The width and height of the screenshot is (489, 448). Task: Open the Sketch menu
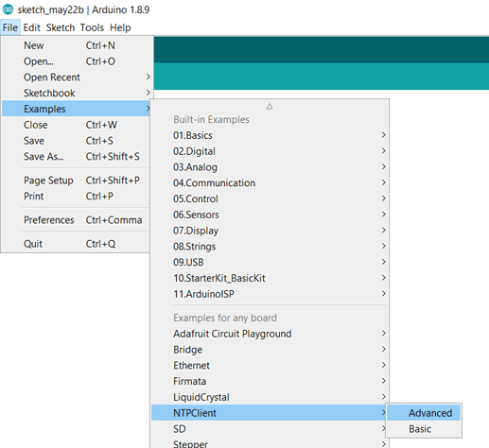(x=61, y=27)
